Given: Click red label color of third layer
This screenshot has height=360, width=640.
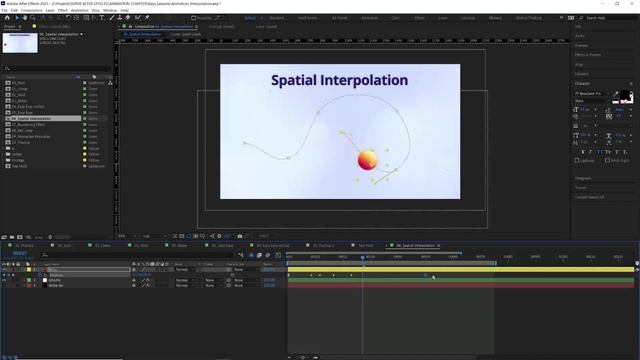Looking at the screenshot, I should pos(29,286).
